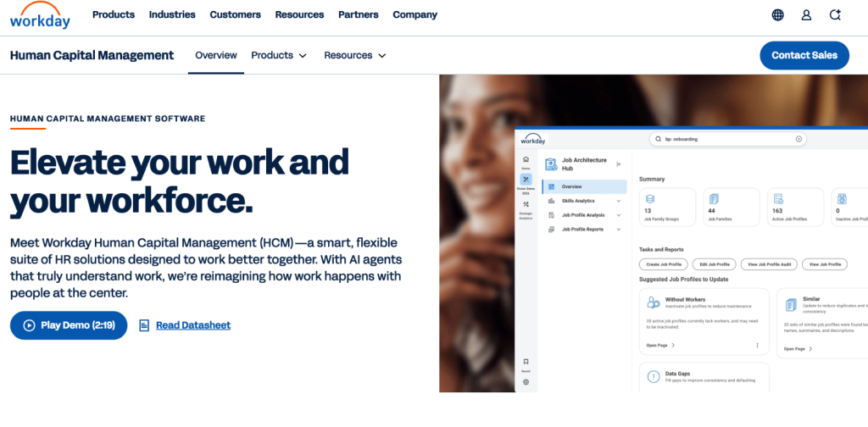Open the Read Datasheet link
The width and height of the screenshot is (868, 427).
pyautogui.click(x=193, y=325)
